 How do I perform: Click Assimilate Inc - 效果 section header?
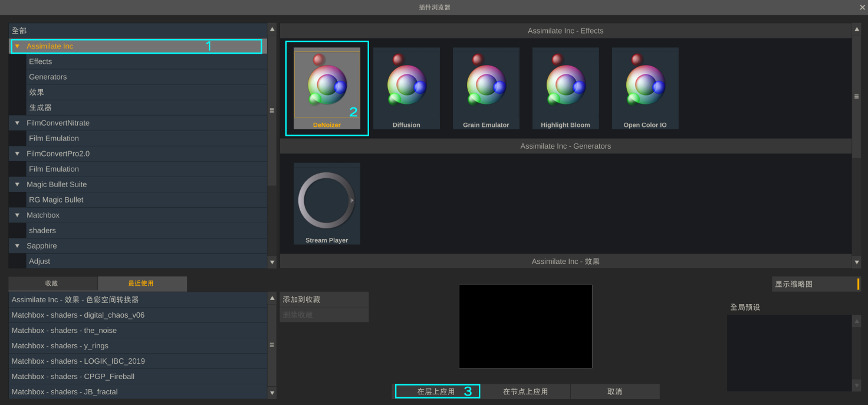565,261
